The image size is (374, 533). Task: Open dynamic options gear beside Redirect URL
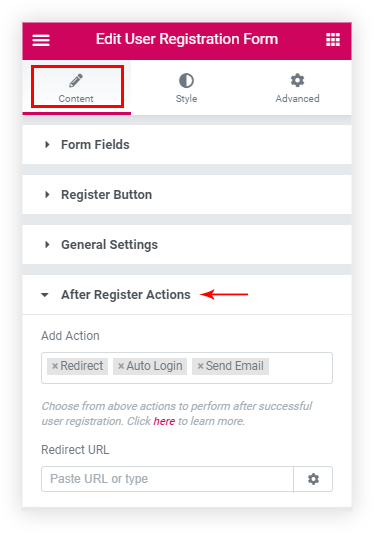(x=313, y=479)
